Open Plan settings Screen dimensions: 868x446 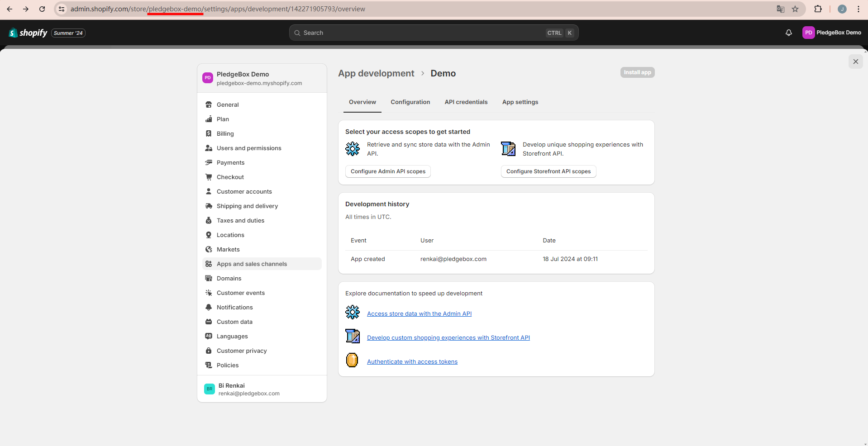tap(262, 119)
